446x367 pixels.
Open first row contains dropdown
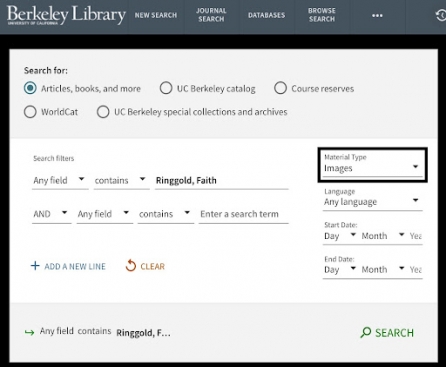[x=121, y=180]
